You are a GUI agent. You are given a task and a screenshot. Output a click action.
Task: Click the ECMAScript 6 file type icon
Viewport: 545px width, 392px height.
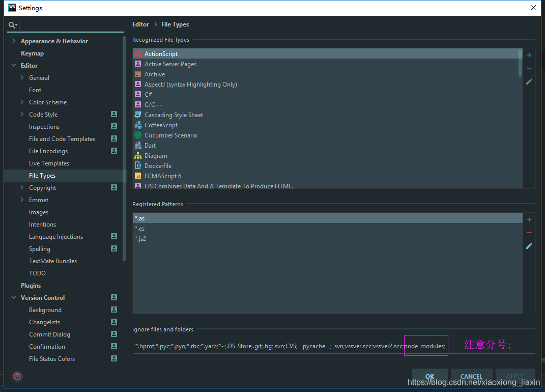coord(138,176)
